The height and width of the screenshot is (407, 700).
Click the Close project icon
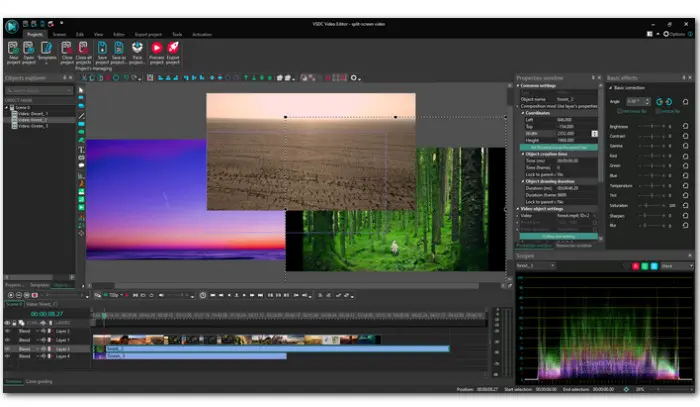coord(67,48)
